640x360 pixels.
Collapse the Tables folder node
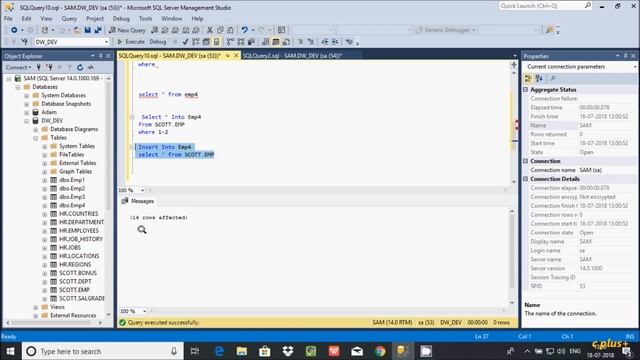coord(36,138)
